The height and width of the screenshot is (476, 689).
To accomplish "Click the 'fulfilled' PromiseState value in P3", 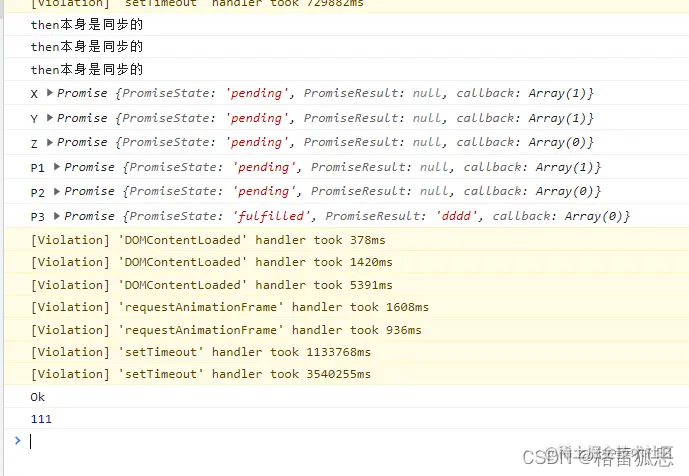I will [x=271, y=216].
